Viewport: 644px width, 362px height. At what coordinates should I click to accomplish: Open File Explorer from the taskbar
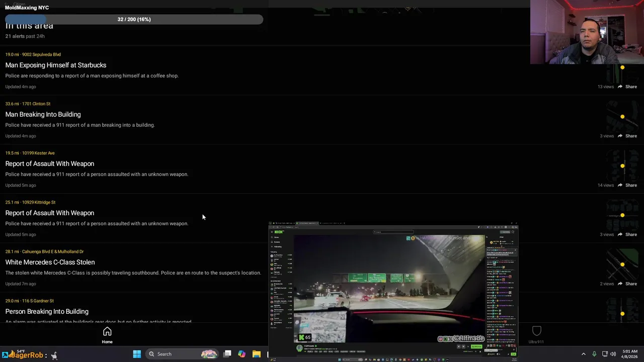point(257,354)
